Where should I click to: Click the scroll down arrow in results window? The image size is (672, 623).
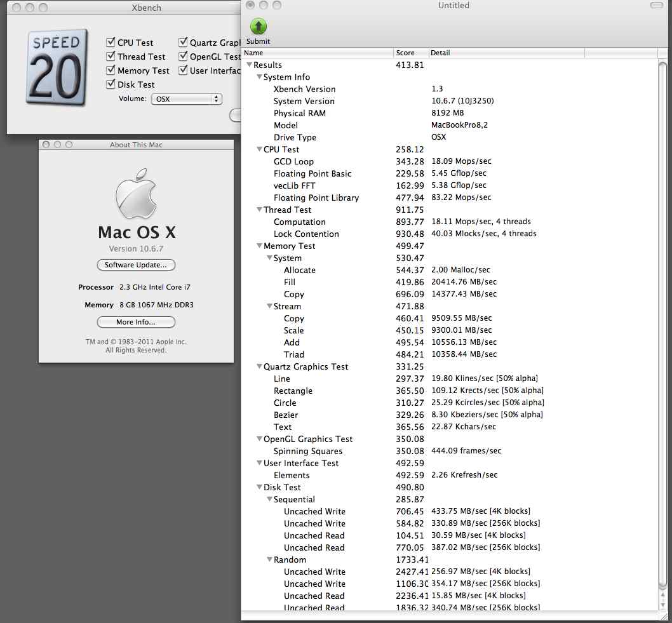(x=662, y=605)
